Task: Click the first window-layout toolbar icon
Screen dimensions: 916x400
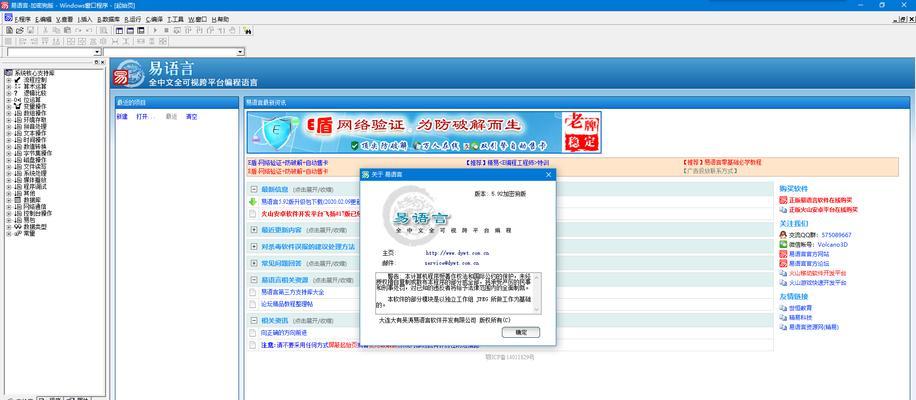Action: (x=119, y=30)
